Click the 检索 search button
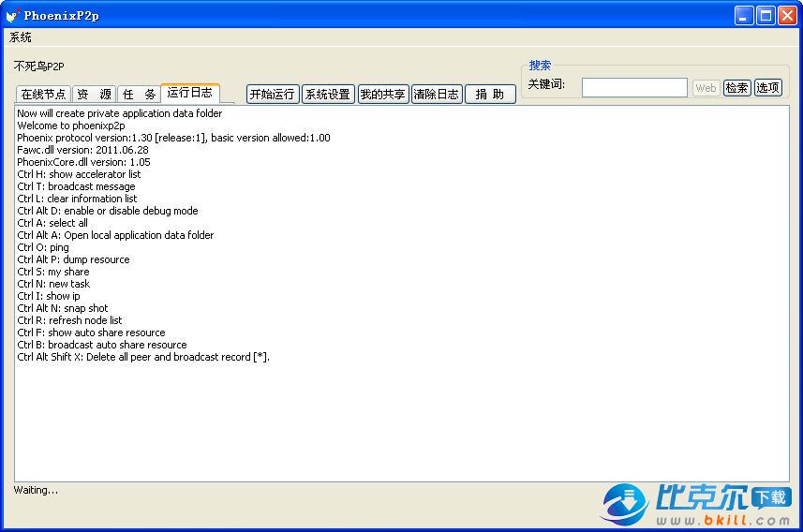The image size is (803, 532). pos(736,87)
